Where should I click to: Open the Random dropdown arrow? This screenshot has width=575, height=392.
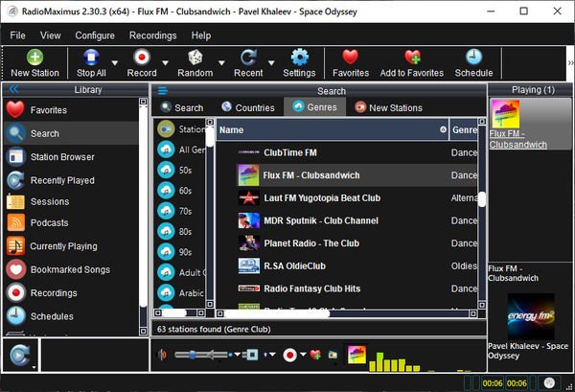point(221,63)
